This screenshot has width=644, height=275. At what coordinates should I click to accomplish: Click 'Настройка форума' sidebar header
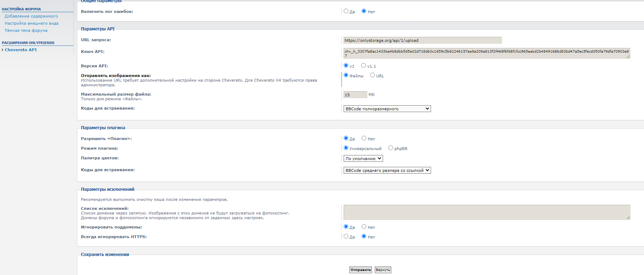pyautogui.click(x=21, y=9)
